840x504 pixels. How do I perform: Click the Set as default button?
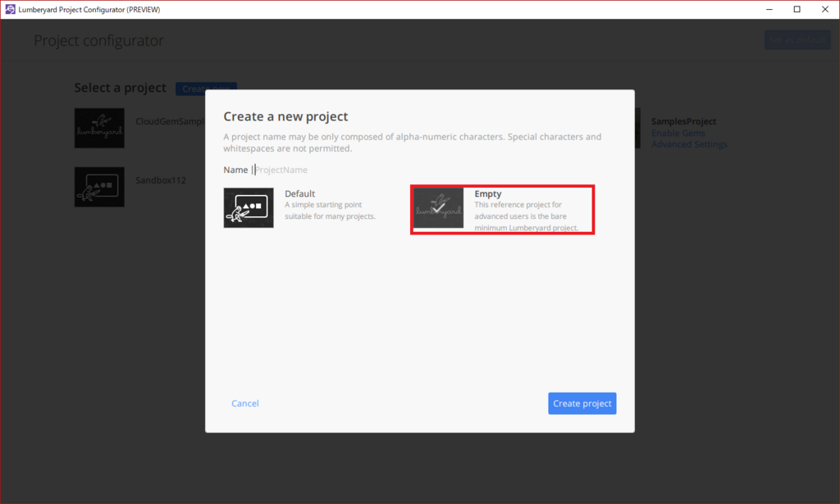(797, 40)
